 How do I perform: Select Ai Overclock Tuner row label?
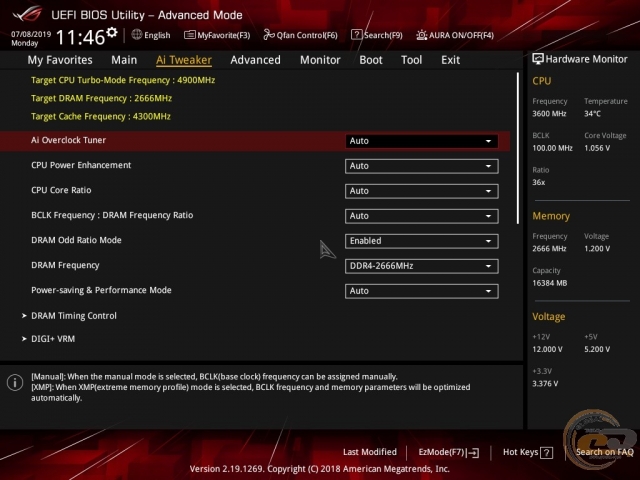(69, 140)
